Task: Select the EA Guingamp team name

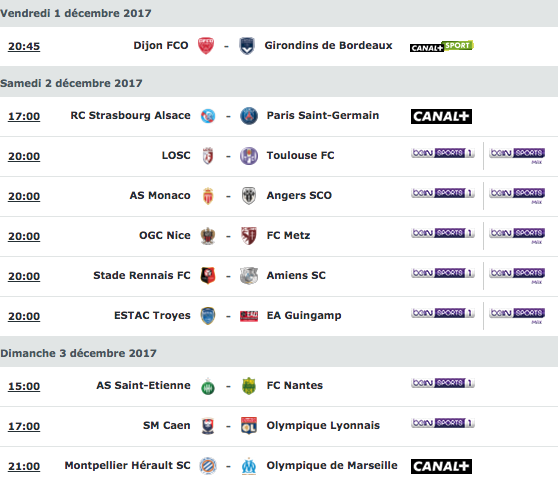Action: coord(304,316)
